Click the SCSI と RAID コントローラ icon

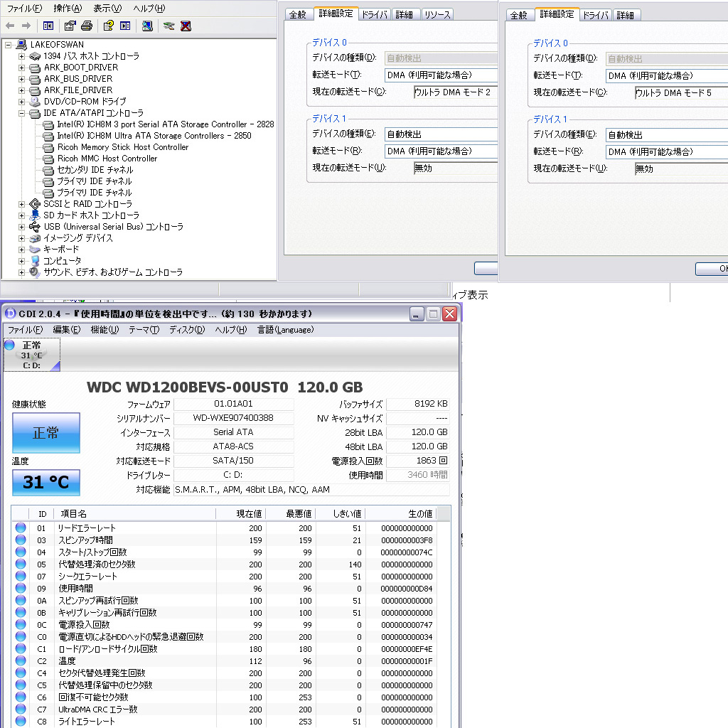tap(35, 204)
